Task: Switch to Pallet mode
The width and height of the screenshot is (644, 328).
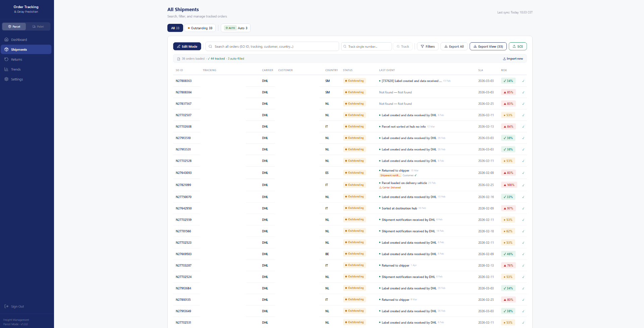Action: pos(38,27)
